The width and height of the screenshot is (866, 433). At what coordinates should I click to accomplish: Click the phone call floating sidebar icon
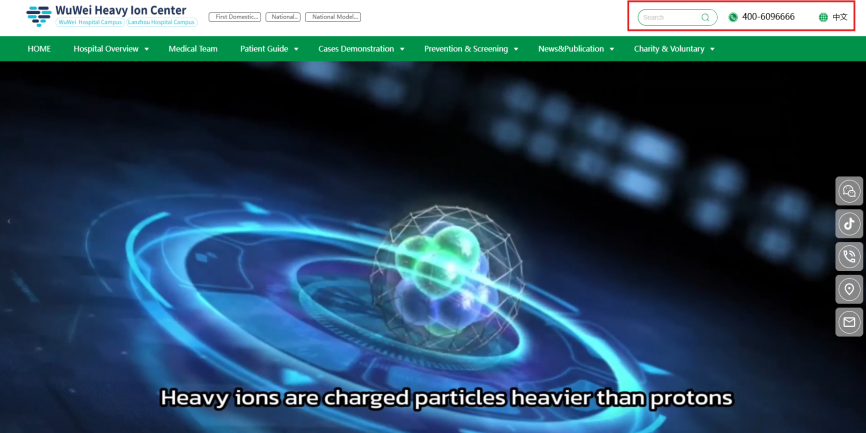[849, 256]
